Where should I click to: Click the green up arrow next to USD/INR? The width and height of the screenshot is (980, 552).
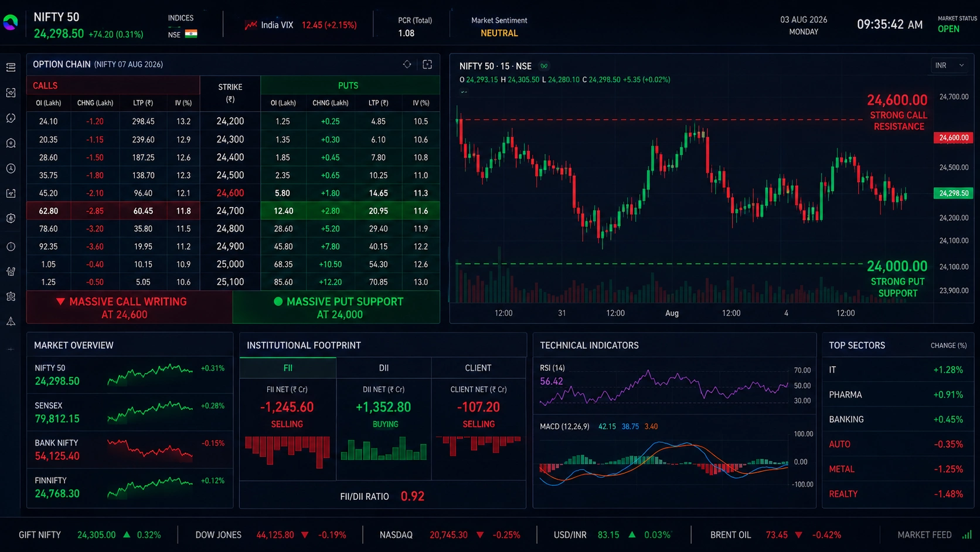[x=632, y=535]
